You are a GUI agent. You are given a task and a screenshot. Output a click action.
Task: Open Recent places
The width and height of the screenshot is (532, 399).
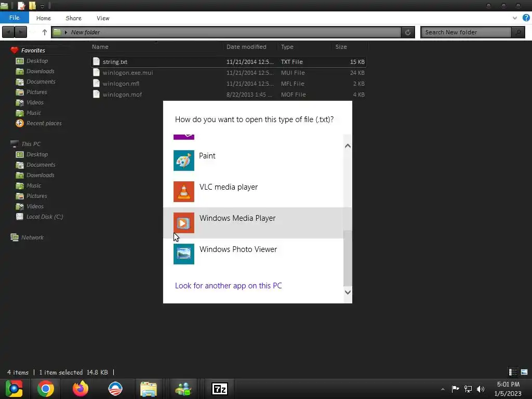pos(44,123)
